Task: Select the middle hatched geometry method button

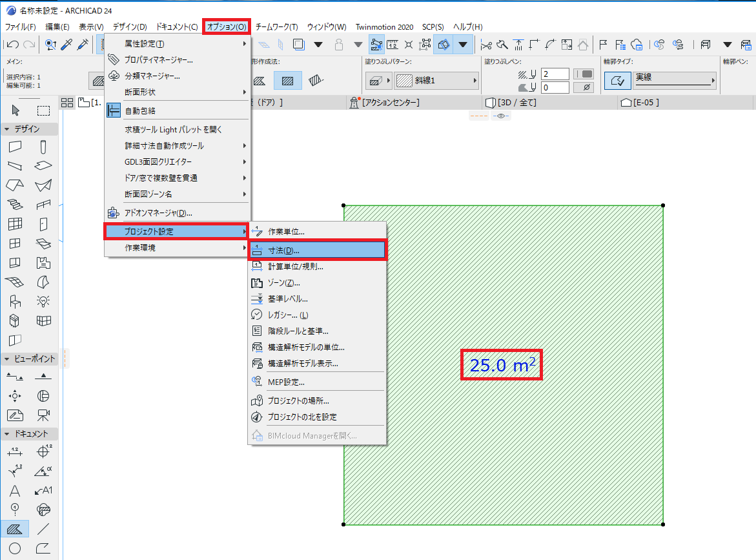Action: point(288,81)
